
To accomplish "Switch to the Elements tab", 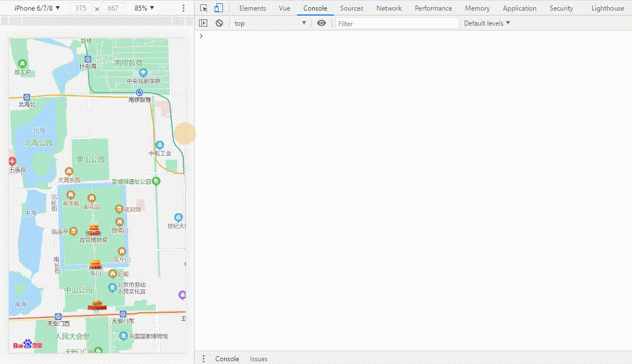I will (252, 8).
